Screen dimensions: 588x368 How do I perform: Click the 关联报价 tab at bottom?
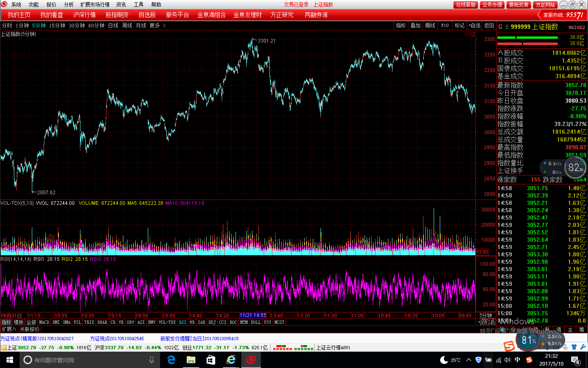pos(30,329)
